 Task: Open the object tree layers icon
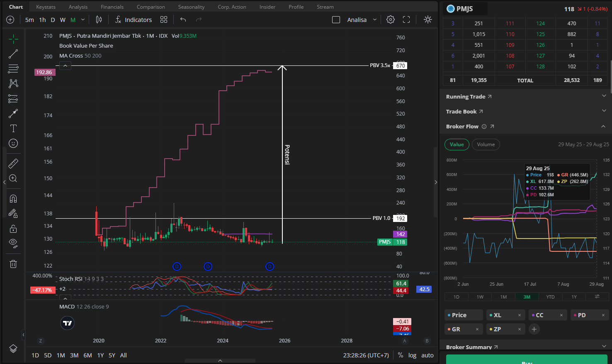coord(13,349)
